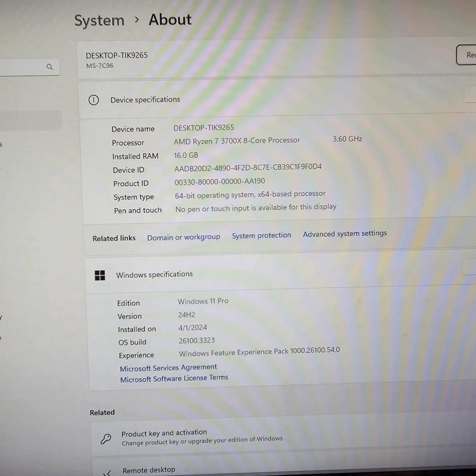
Task: Open Microsoft Services Agreement link
Action: click(168, 368)
